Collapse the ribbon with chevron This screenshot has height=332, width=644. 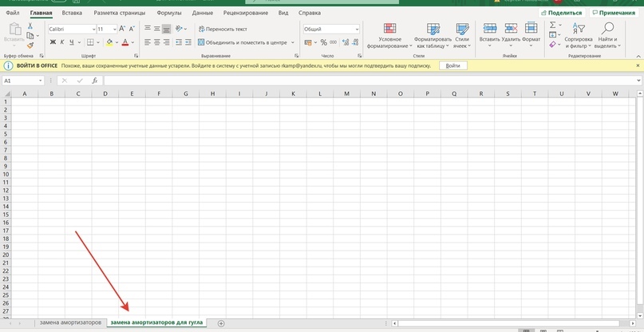(x=638, y=56)
